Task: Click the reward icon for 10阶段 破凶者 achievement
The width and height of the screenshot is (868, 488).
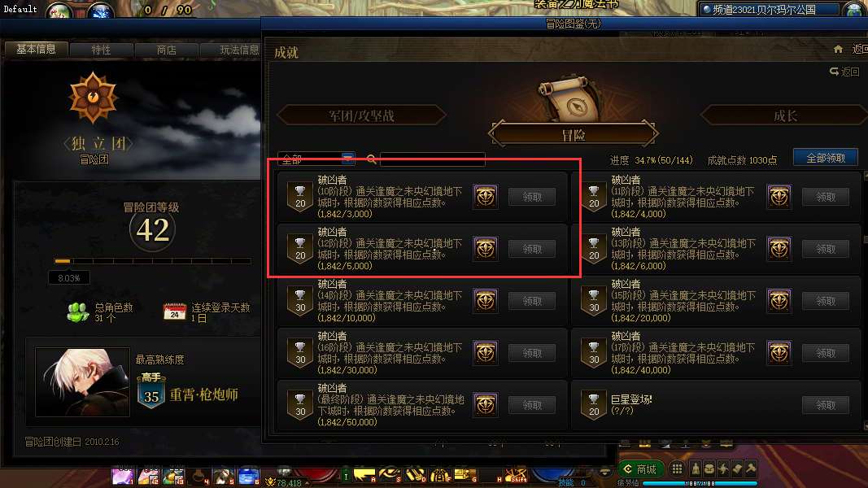Action: click(x=486, y=197)
